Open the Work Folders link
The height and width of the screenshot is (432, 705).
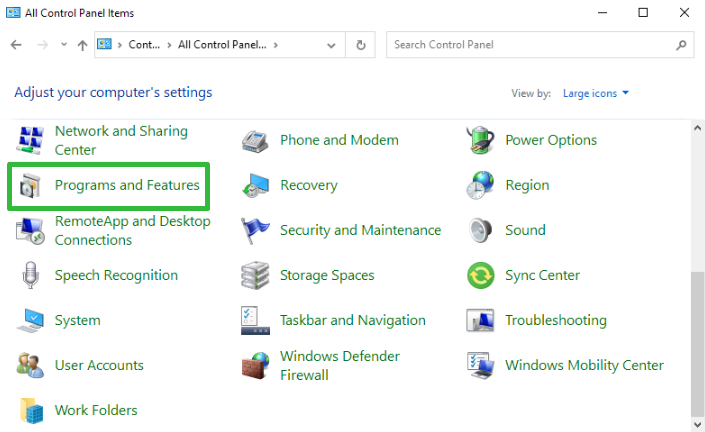click(x=96, y=410)
